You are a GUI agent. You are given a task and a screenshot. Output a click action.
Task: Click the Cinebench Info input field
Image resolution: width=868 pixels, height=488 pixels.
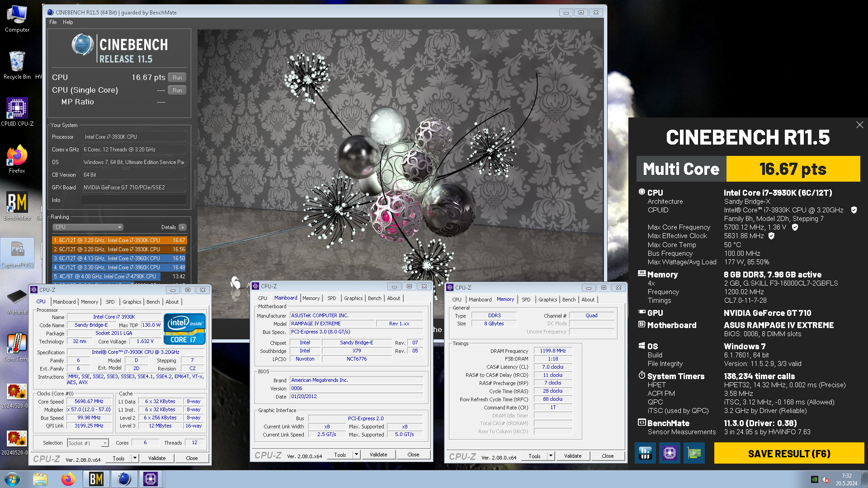134,200
